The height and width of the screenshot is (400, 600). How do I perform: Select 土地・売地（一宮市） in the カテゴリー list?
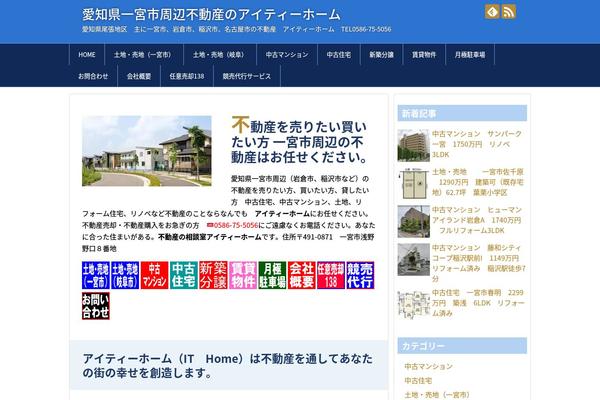point(437,395)
